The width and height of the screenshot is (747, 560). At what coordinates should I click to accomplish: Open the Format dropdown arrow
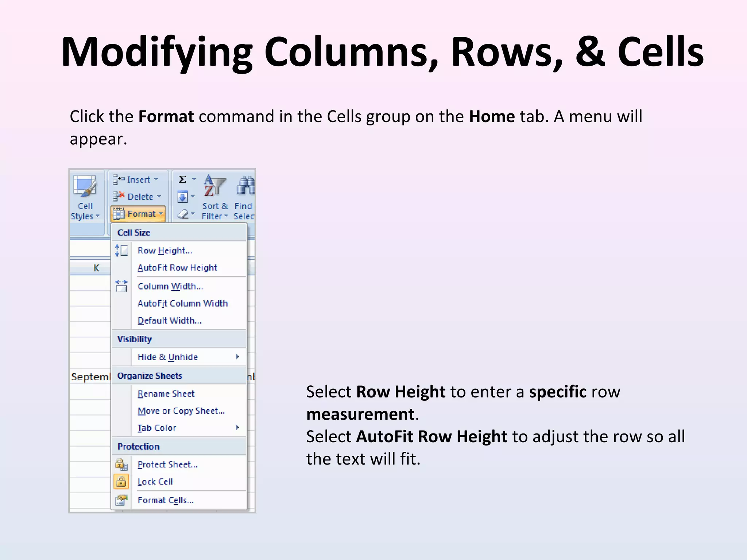coord(160,214)
